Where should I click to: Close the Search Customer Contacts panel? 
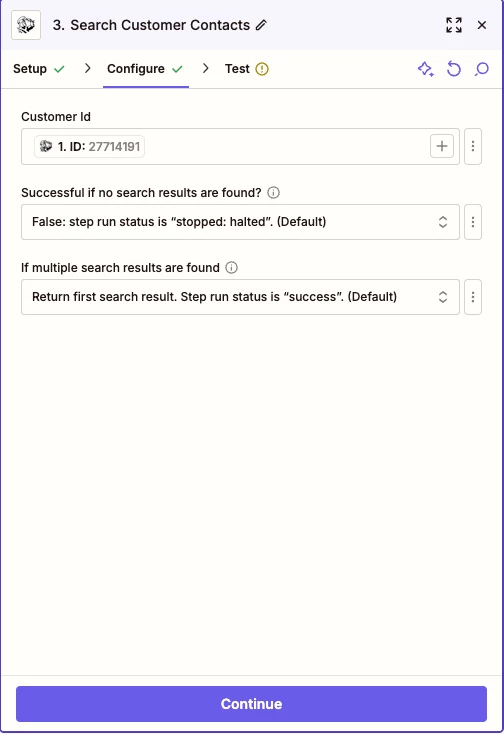482,25
